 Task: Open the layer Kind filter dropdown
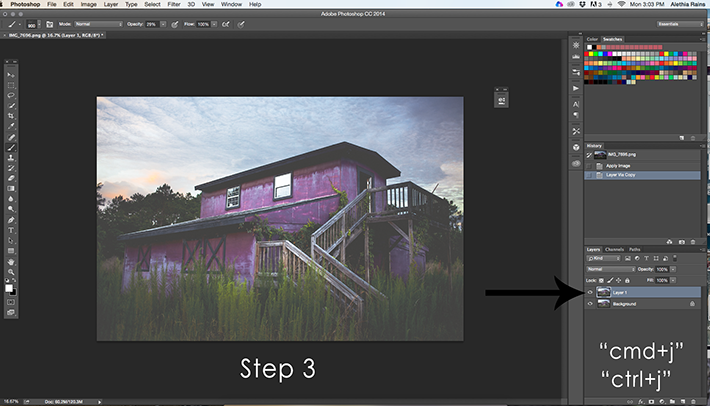[604, 258]
